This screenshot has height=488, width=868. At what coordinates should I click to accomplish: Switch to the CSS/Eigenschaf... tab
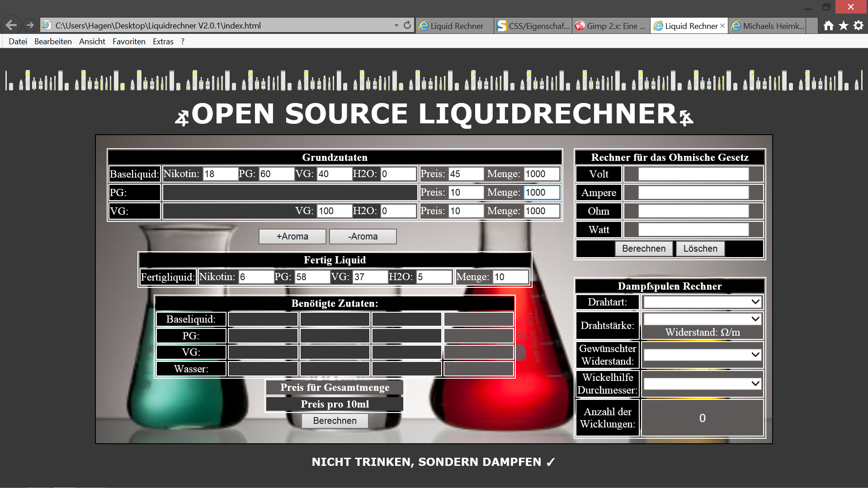pos(533,26)
